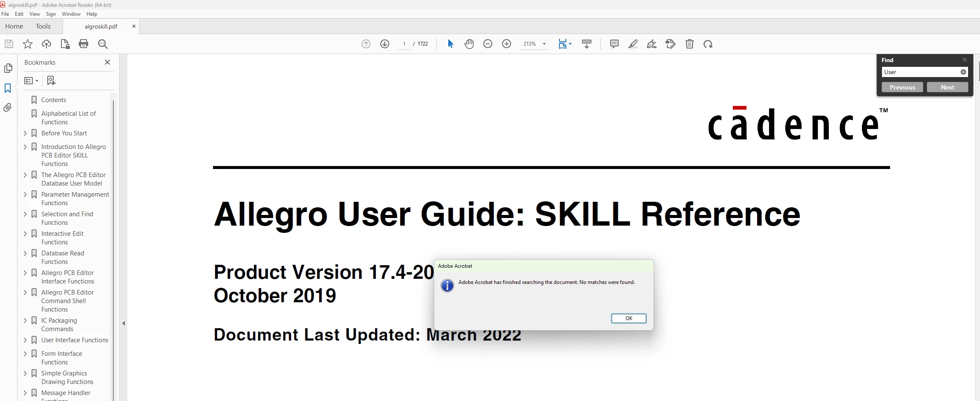
Task: Close the algroskill.pdf tab
Action: pyautogui.click(x=134, y=26)
